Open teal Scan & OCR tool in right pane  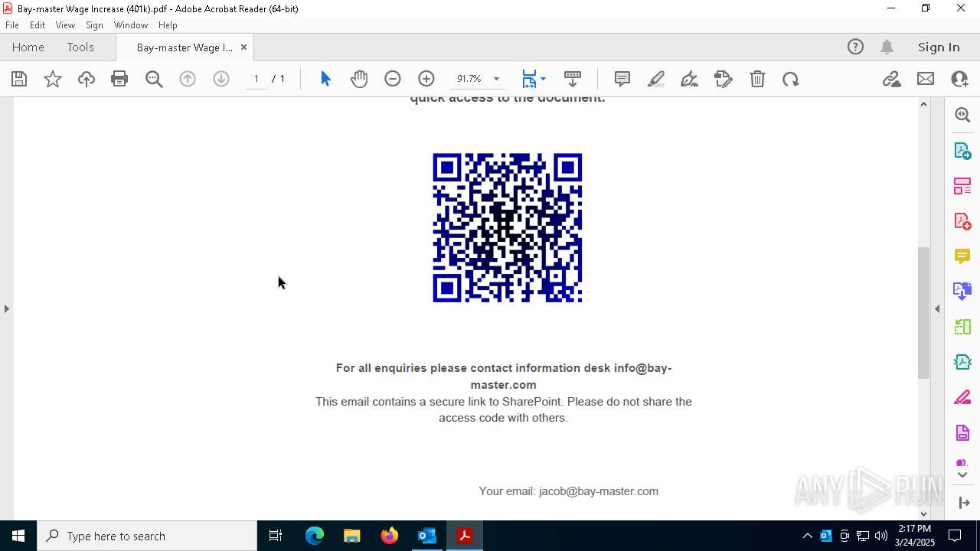pos(962,362)
